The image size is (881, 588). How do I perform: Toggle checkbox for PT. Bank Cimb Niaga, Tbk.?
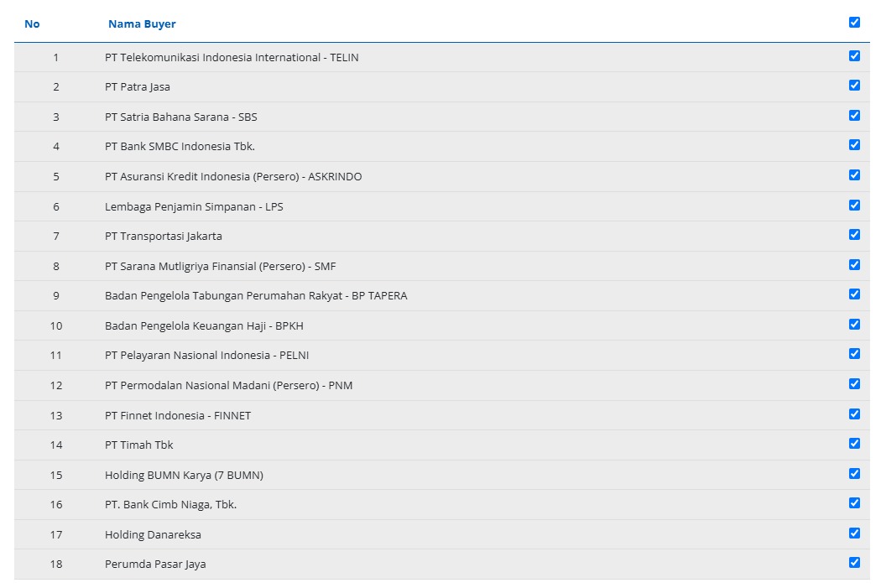tap(854, 503)
